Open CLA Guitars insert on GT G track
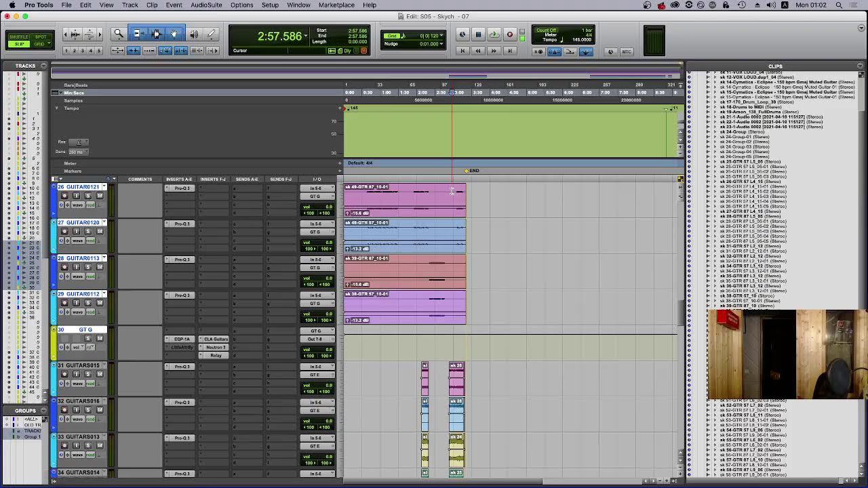Image resolution: width=868 pixels, height=488 pixels. pos(214,339)
